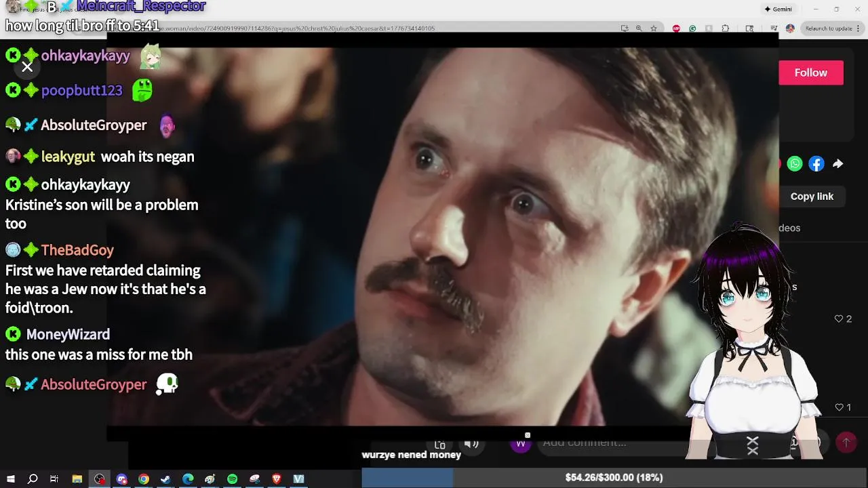The image size is (868, 488).
Task: Open Steam from the taskbar
Action: click(165, 479)
